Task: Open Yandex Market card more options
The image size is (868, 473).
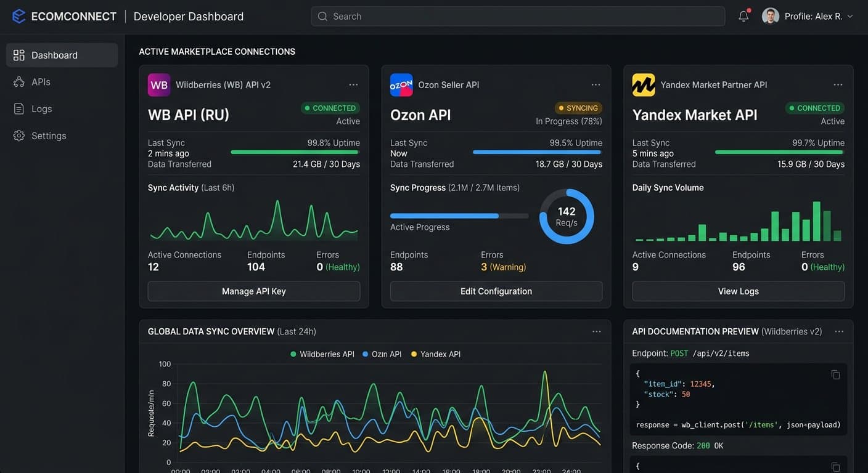Action: tap(838, 85)
